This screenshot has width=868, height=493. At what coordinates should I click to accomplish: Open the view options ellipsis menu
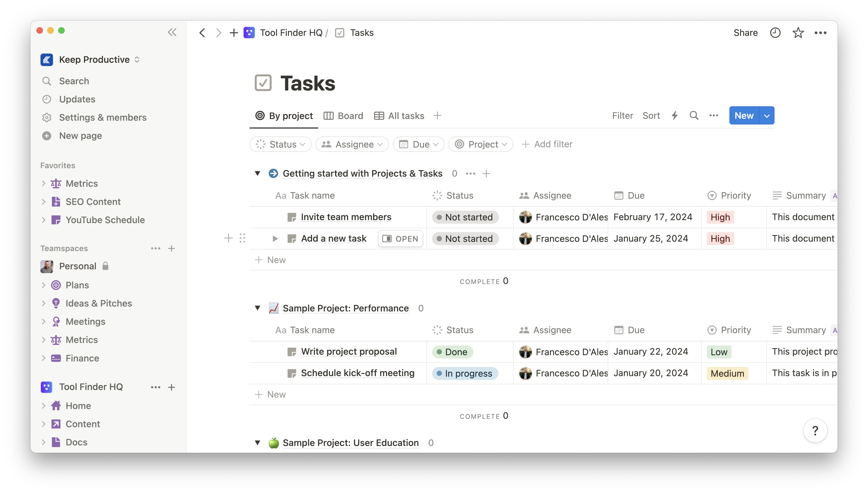[x=714, y=116]
